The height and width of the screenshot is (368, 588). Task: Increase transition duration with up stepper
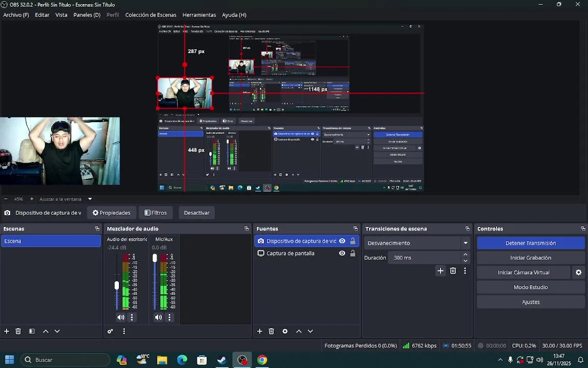(x=465, y=255)
